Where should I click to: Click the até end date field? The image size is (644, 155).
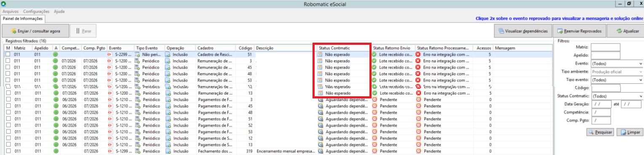631,104
